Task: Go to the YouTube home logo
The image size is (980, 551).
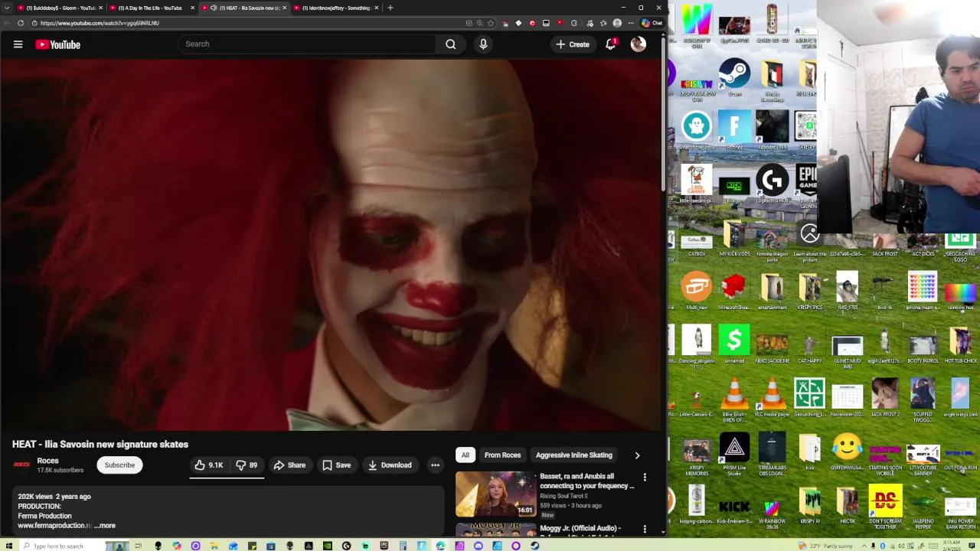Action: [57, 44]
